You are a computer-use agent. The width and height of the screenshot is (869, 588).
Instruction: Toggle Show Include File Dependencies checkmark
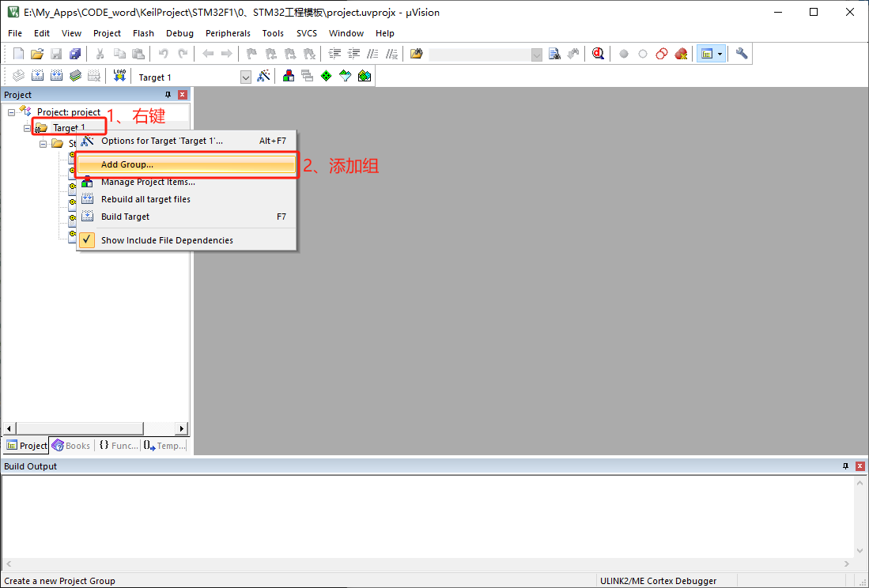[87, 240]
